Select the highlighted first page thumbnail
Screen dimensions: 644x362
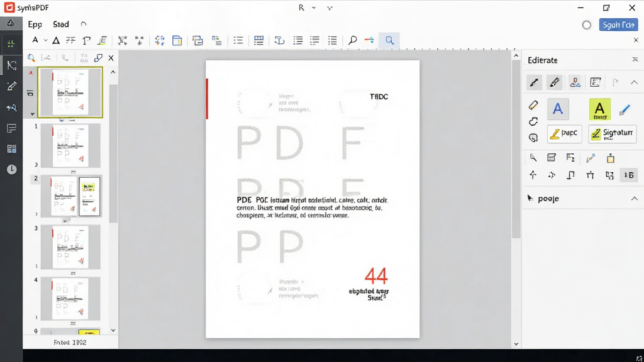tap(70, 92)
